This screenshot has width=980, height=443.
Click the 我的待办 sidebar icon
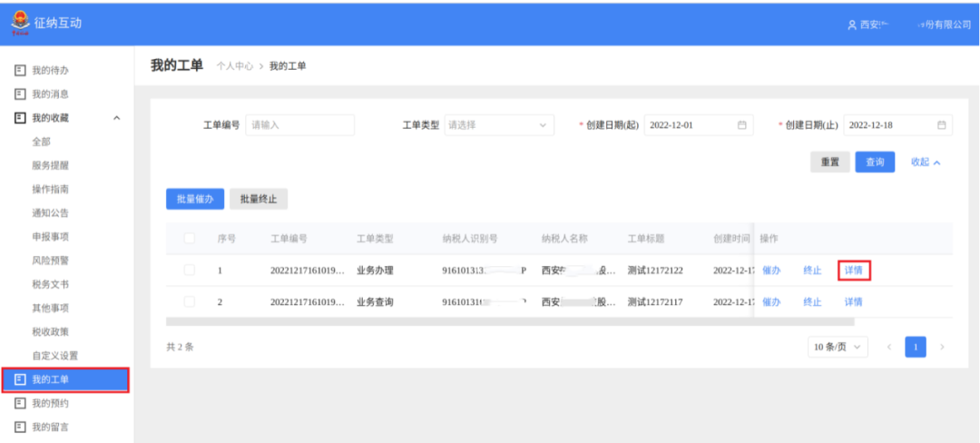tap(20, 70)
